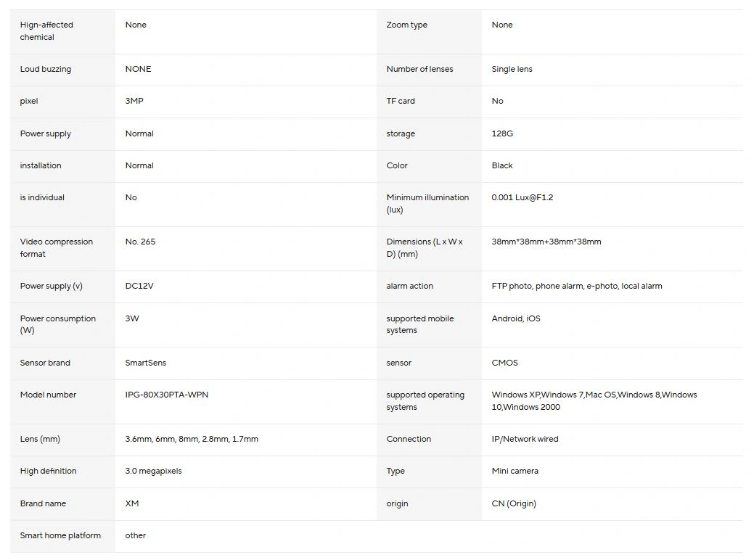
Task: Click the origin value CN (Origin)
Action: 514,503
